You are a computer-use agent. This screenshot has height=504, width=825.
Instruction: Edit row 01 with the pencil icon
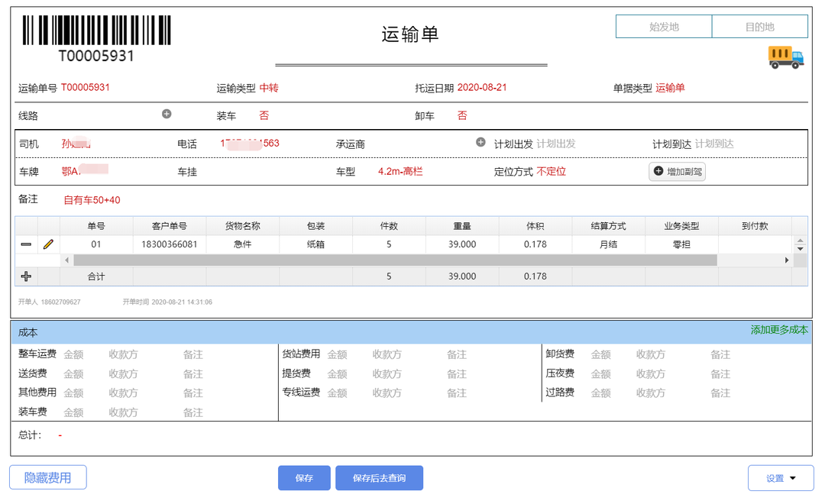(48, 244)
